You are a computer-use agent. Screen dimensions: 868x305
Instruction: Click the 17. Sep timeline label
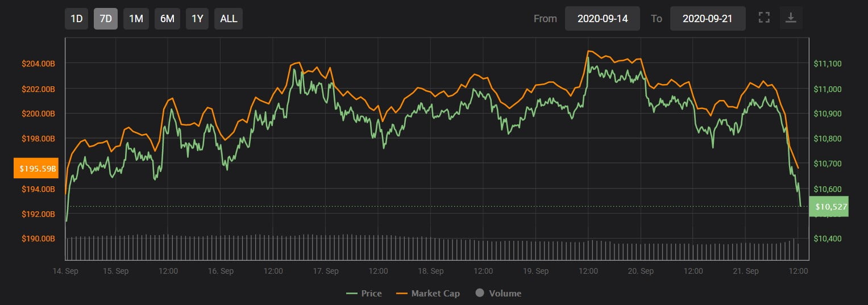click(326, 271)
